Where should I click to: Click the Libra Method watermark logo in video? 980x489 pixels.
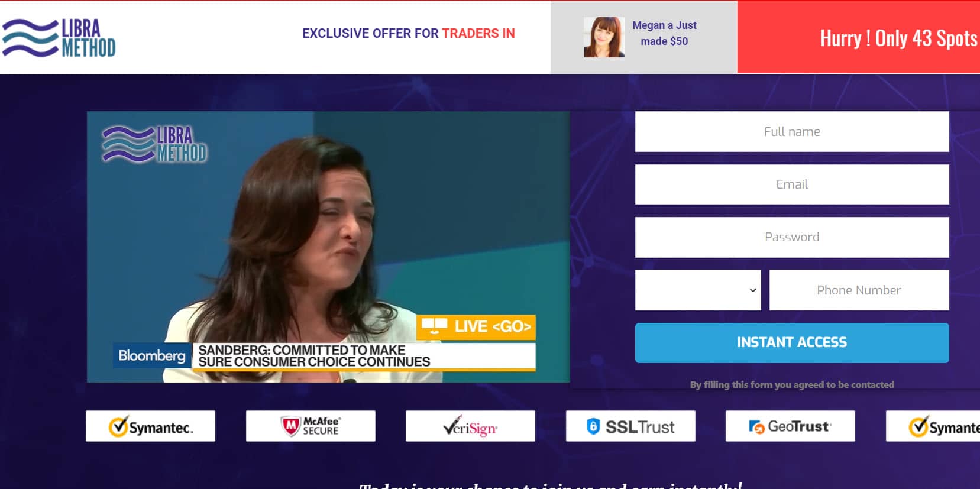pyautogui.click(x=154, y=144)
